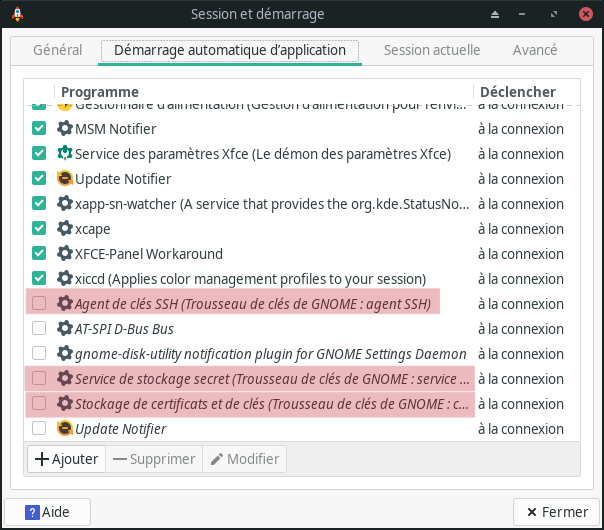Select Démarrage automatique d'application tab
The width and height of the screenshot is (604, 530).
tap(230, 50)
